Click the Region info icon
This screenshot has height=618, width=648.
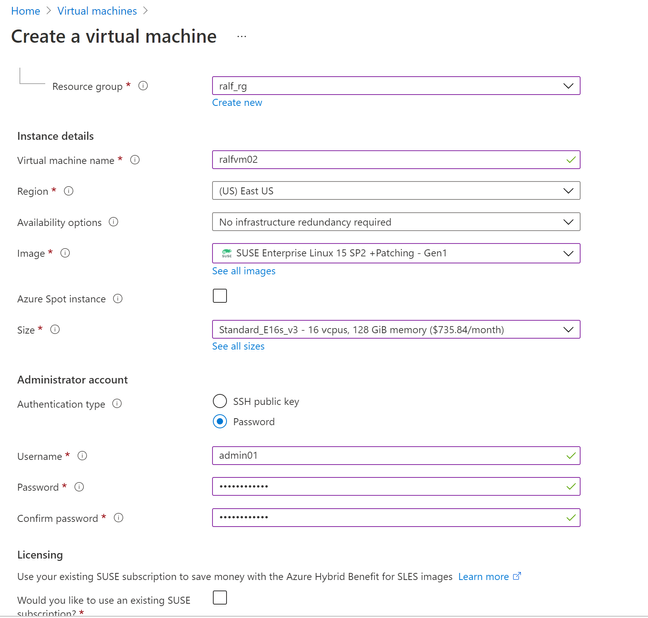[x=69, y=191]
